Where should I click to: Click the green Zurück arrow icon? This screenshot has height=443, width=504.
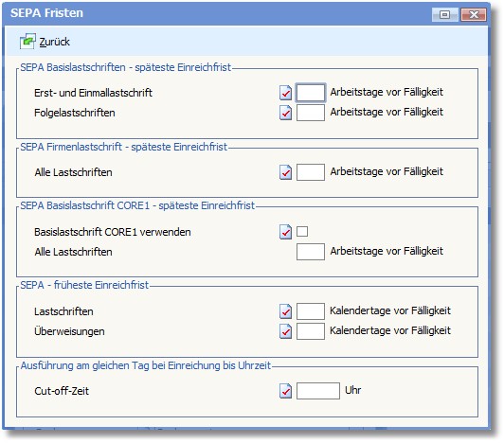(27, 42)
